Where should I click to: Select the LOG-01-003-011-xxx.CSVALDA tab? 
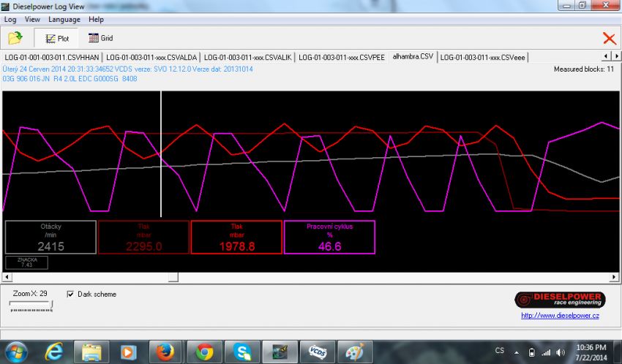click(151, 56)
